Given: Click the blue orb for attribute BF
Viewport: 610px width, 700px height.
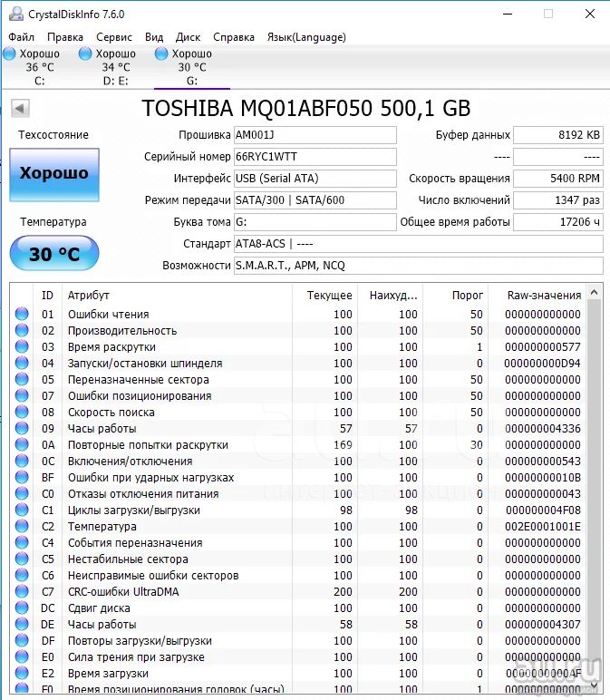Looking at the screenshot, I should point(22,477).
